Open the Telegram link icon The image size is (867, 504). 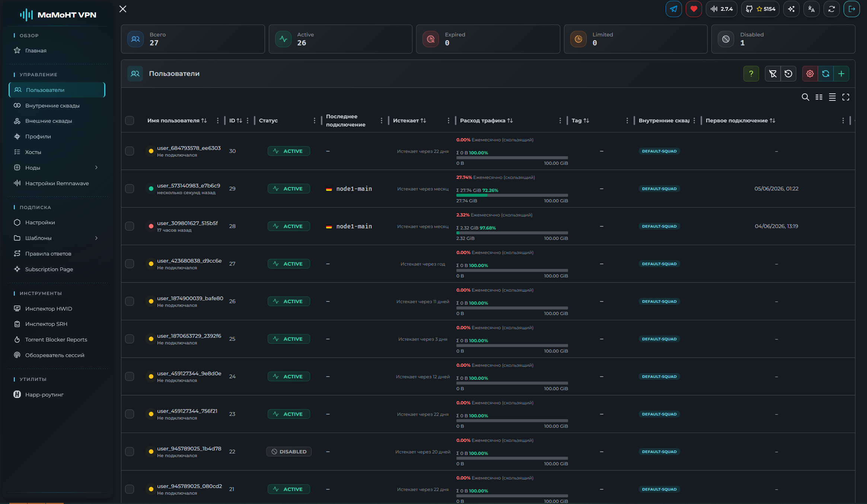(673, 9)
